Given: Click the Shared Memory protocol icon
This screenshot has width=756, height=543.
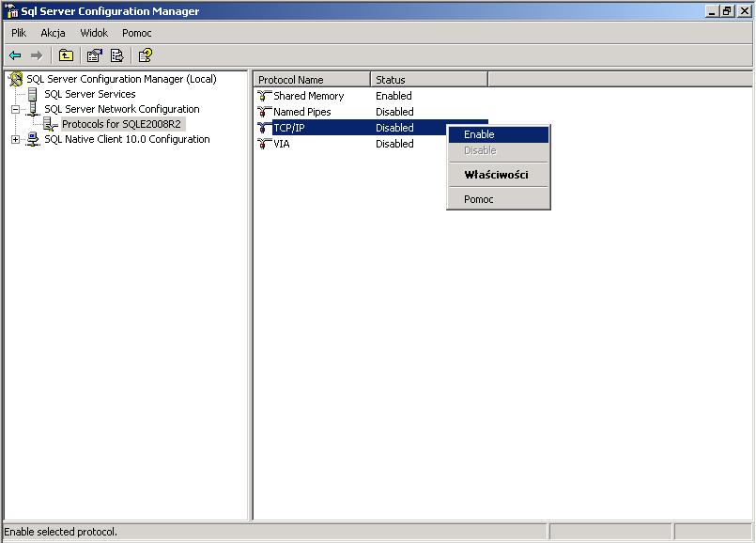Looking at the screenshot, I should (264, 96).
